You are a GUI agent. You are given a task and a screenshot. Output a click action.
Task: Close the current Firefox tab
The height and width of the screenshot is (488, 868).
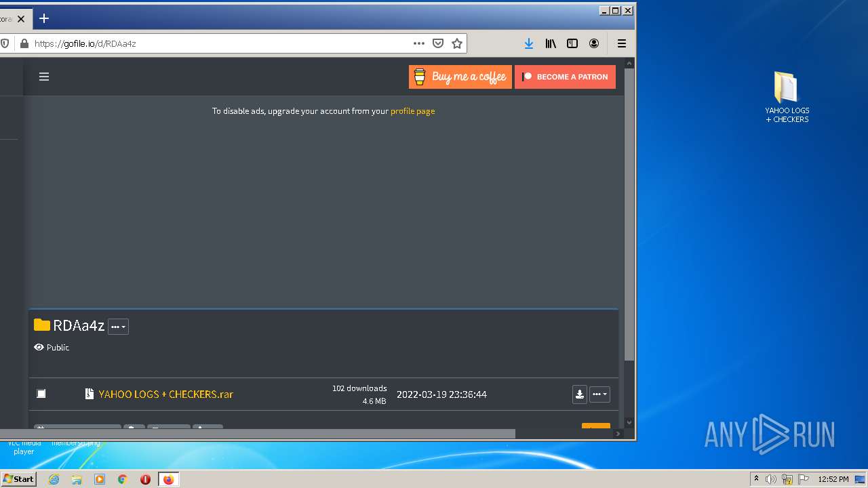coord(21,19)
